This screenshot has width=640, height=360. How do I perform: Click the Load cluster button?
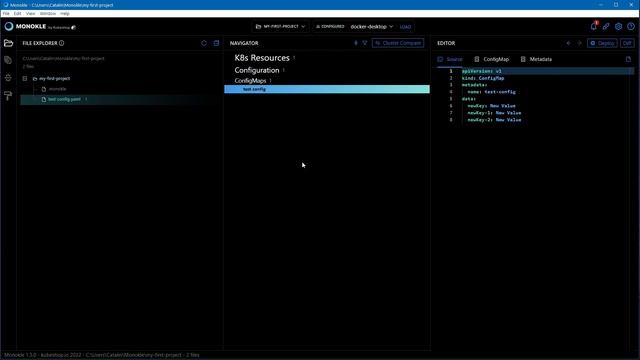pyautogui.click(x=405, y=27)
